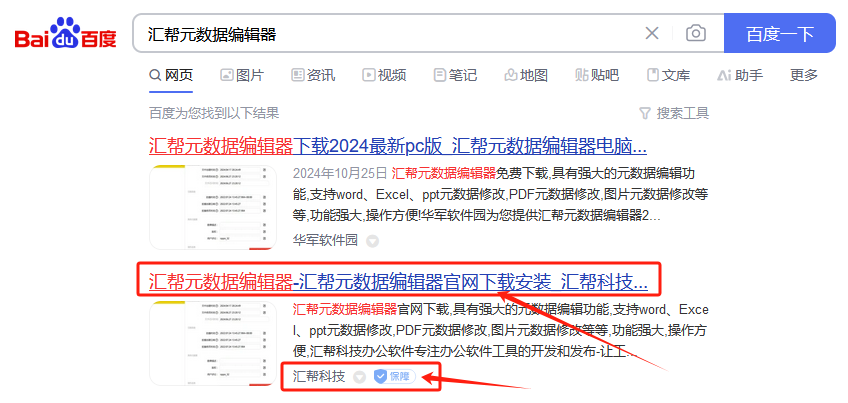This screenshot has width=848, height=403.
Task: Expand dropdown arrow beside 华军软件园
Action: tap(372, 241)
